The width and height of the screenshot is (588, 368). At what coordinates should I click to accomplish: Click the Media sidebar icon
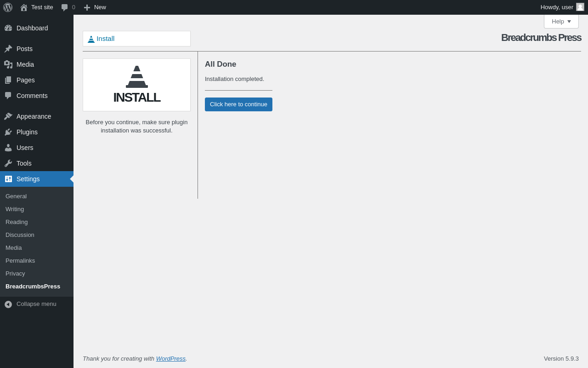click(x=8, y=64)
